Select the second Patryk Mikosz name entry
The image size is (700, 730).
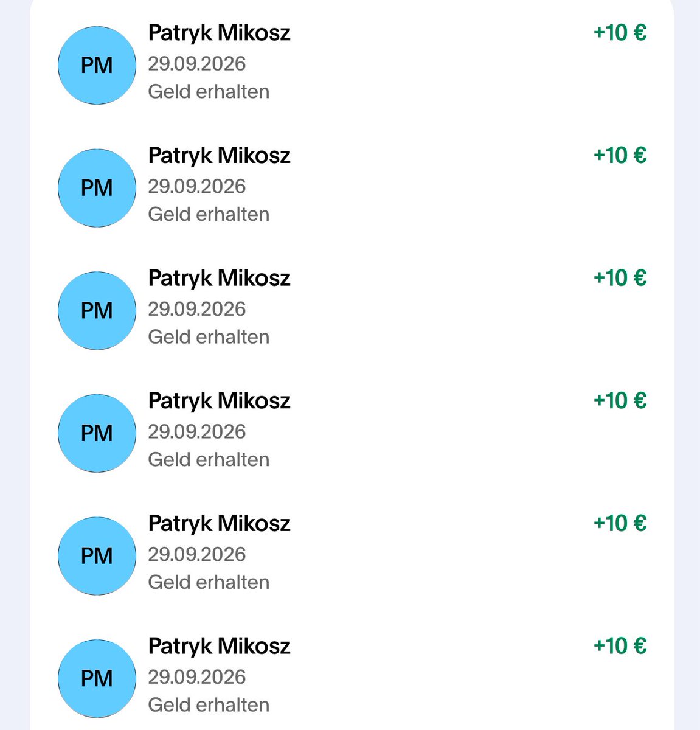(220, 156)
